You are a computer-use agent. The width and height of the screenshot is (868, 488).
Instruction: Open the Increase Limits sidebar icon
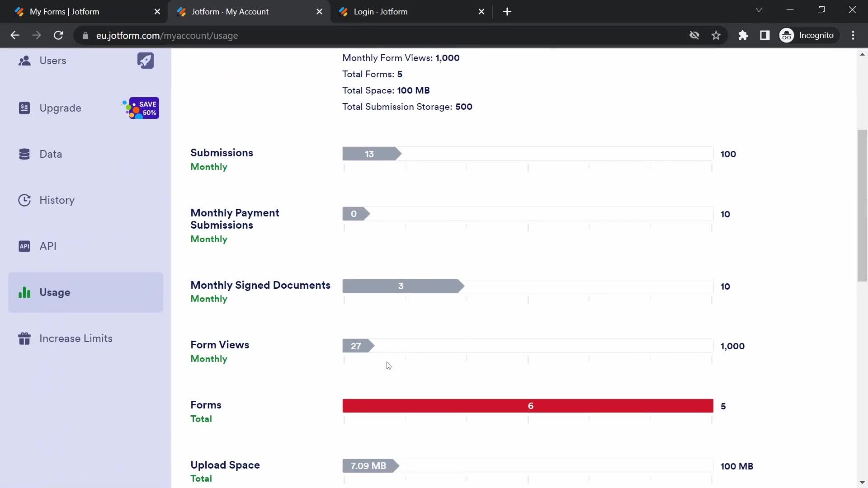pyautogui.click(x=24, y=338)
